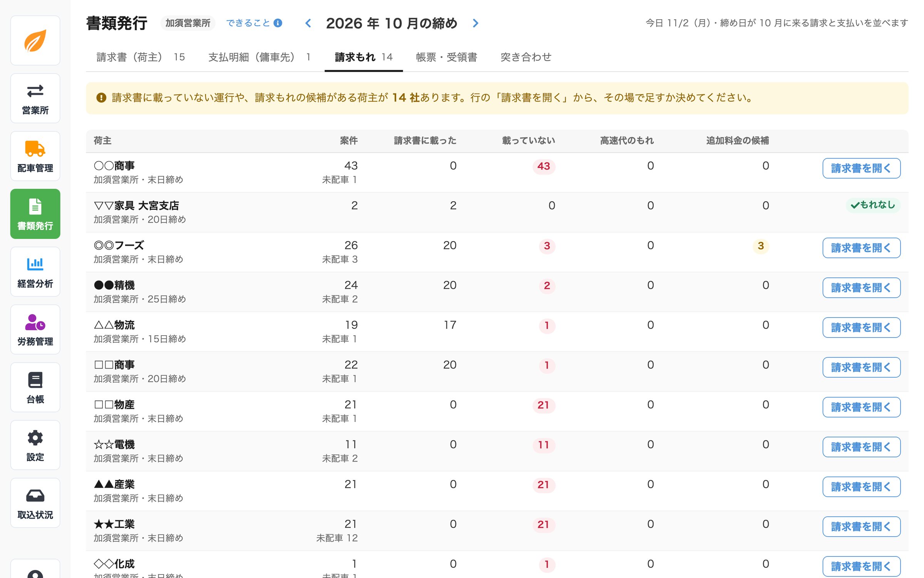
Task: Open invoice for ●●精機
Action: 861,287
